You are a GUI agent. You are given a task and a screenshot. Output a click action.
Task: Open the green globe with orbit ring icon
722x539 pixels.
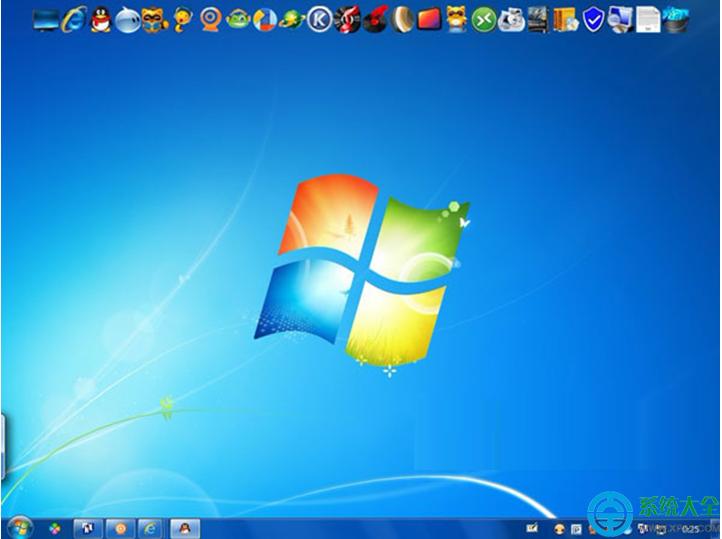(291, 18)
